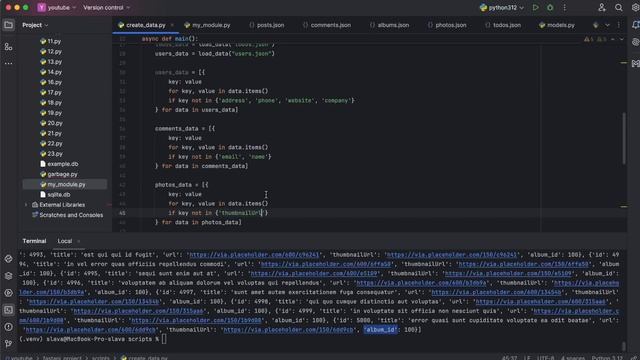Screen dimensions: 640x360
Task: Open Code With Me user icon
Action: 602,7
